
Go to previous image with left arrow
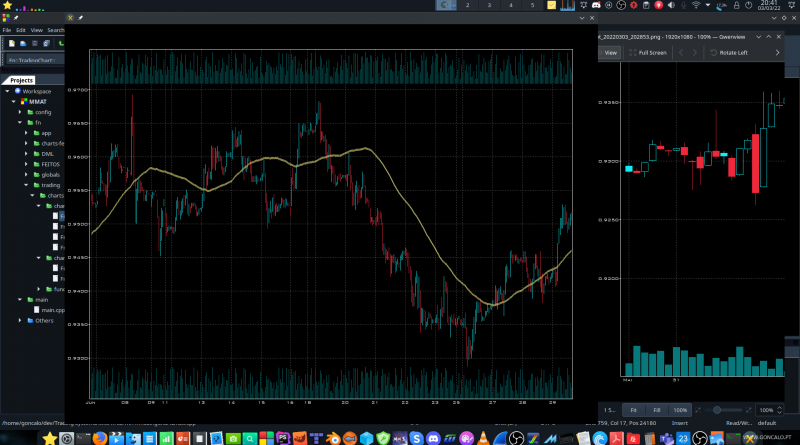pos(681,52)
